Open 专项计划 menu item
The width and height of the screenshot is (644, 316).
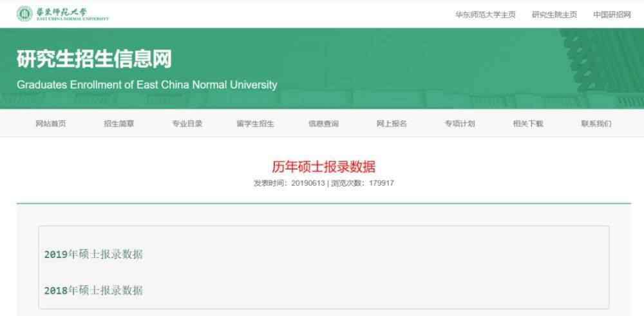(x=460, y=123)
